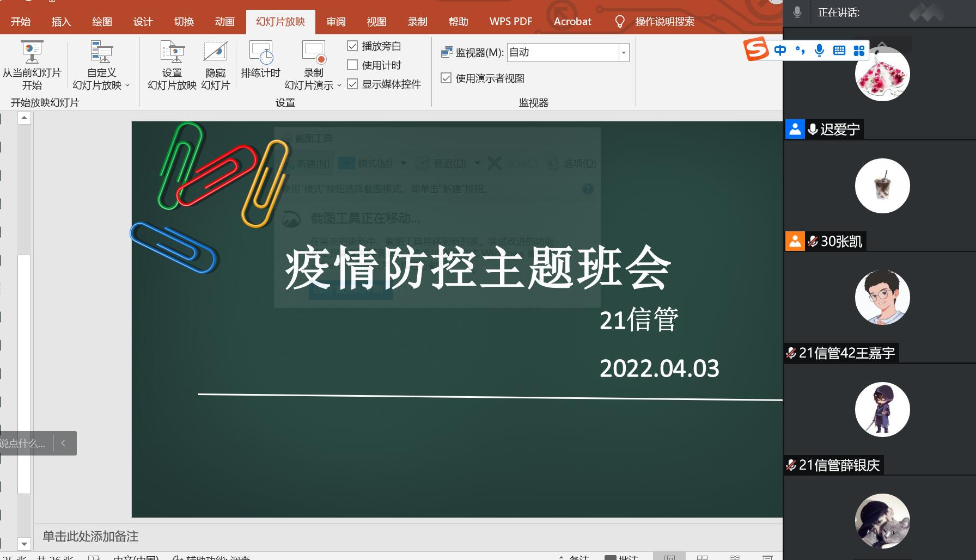Open the Sogou soft keyboard icon

839,50
